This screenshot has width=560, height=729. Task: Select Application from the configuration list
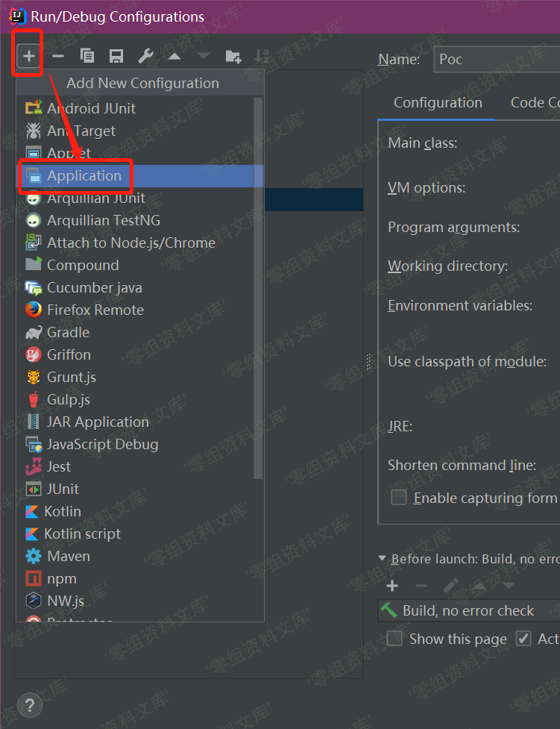(84, 176)
